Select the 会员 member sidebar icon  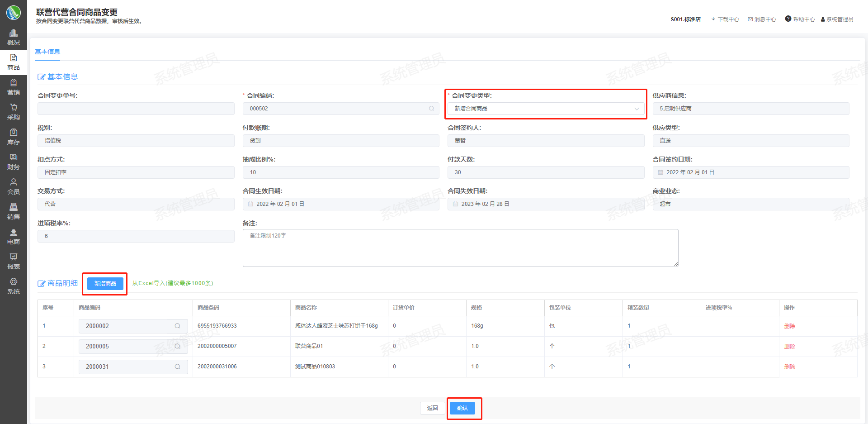pyautogui.click(x=14, y=182)
